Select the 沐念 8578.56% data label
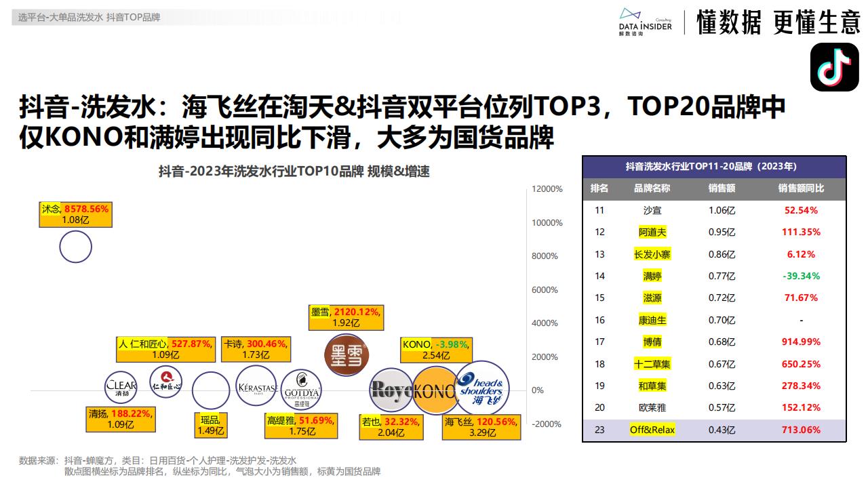Viewport: 868px width, 488px height. pyautogui.click(x=75, y=215)
